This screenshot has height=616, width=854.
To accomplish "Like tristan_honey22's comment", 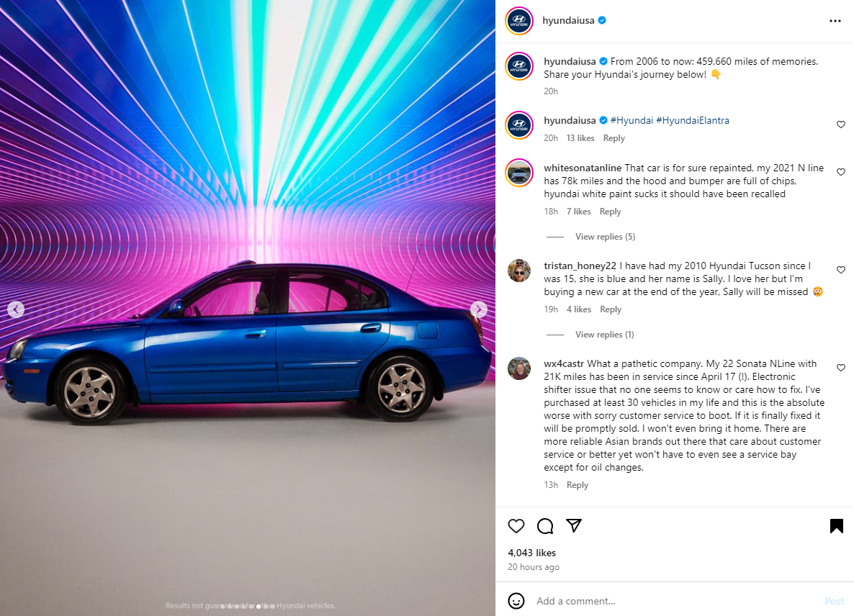I will coord(840,270).
